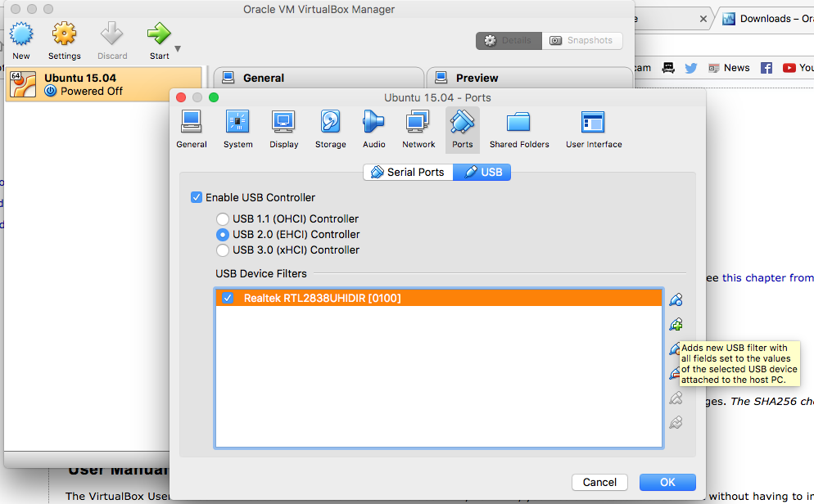Click empty USB filter list area

click(x=439, y=376)
